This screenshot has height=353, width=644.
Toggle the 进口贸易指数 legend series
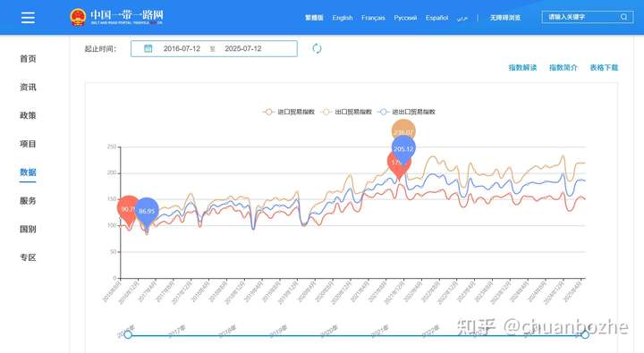(x=289, y=112)
